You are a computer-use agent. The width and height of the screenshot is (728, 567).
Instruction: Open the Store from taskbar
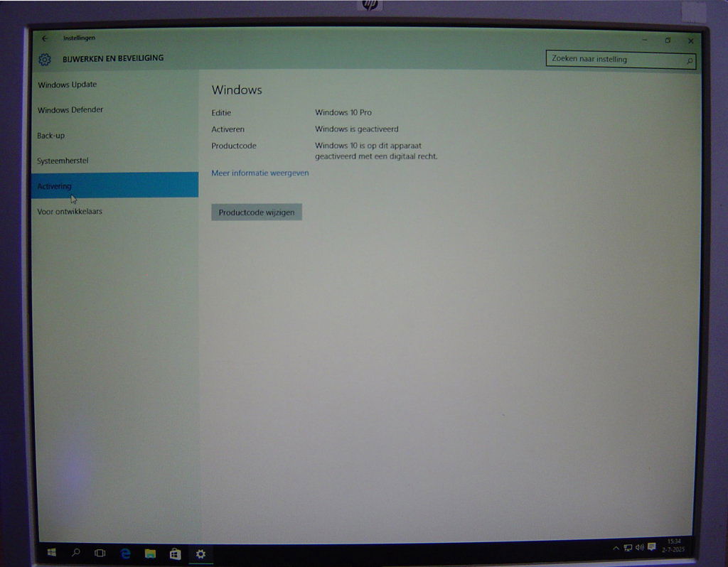click(x=175, y=553)
